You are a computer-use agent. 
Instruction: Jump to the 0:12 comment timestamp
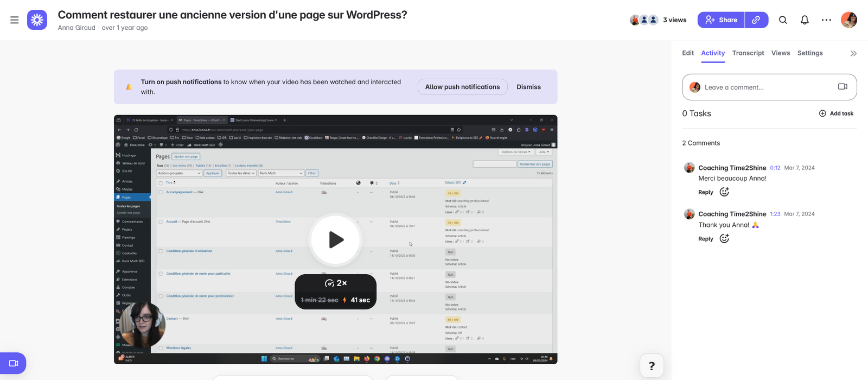(775, 168)
